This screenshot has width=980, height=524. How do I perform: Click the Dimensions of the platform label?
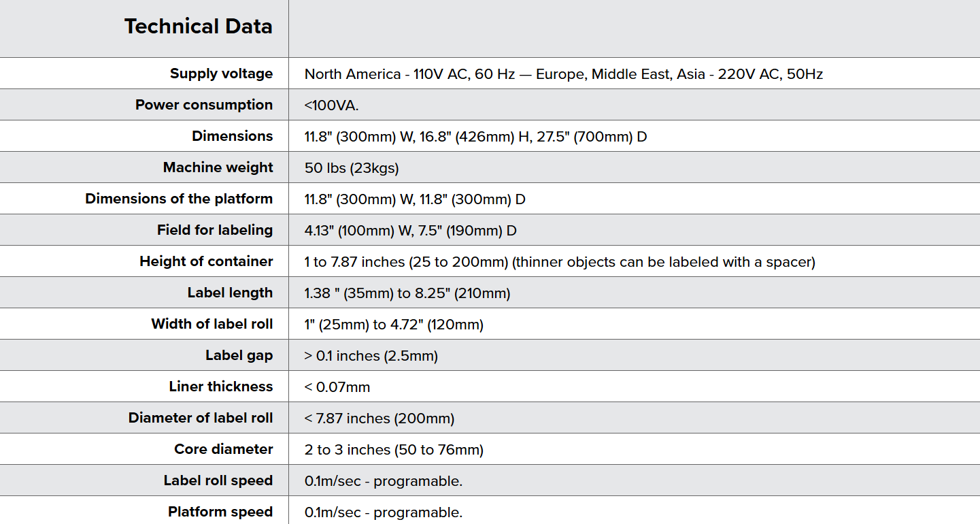[x=179, y=199]
